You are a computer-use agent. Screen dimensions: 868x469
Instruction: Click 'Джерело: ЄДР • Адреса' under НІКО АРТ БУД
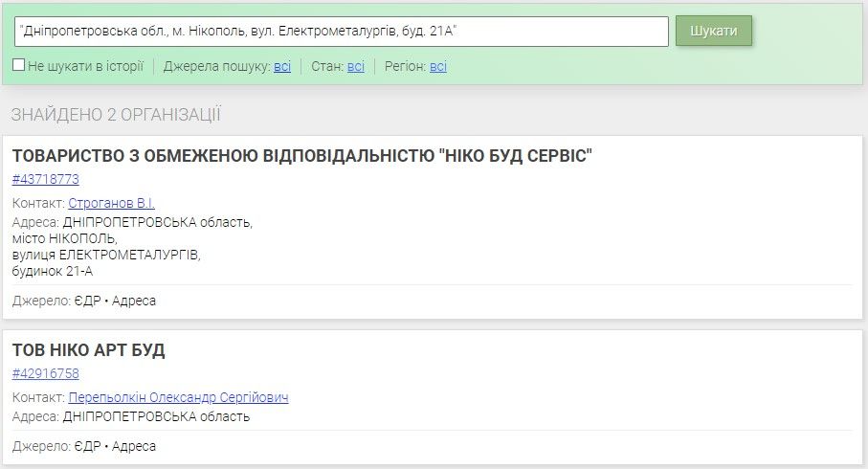coord(84,446)
